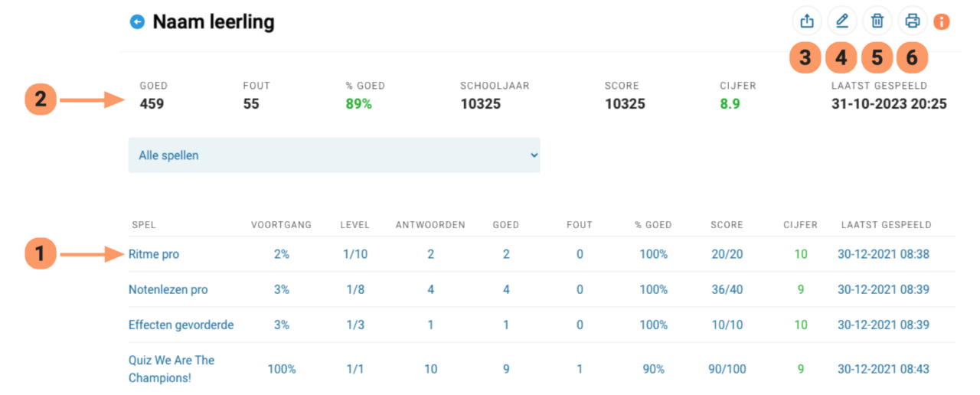Screen dimensions: 980x395
Task: Click the Ritme pro score 20/20
Action: click(727, 254)
